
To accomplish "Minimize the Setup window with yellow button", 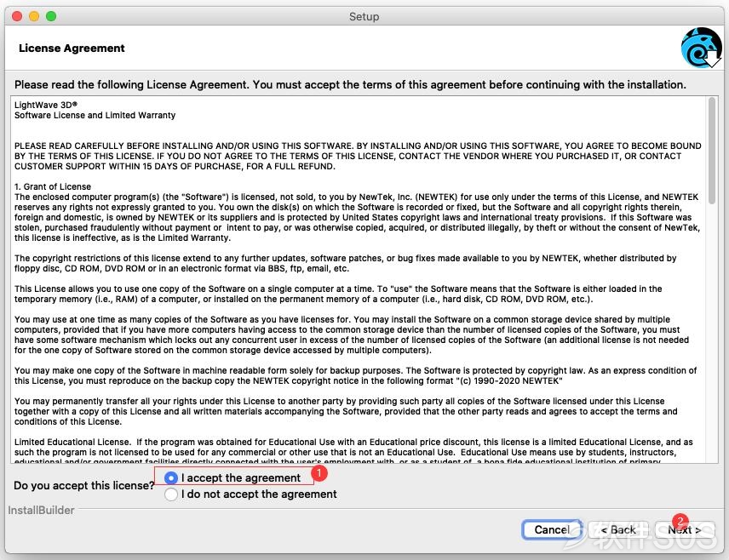I will click(34, 16).
